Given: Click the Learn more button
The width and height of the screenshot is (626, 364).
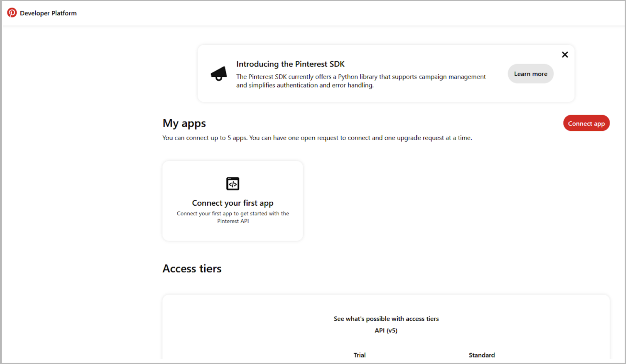Looking at the screenshot, I should (531, 74).
